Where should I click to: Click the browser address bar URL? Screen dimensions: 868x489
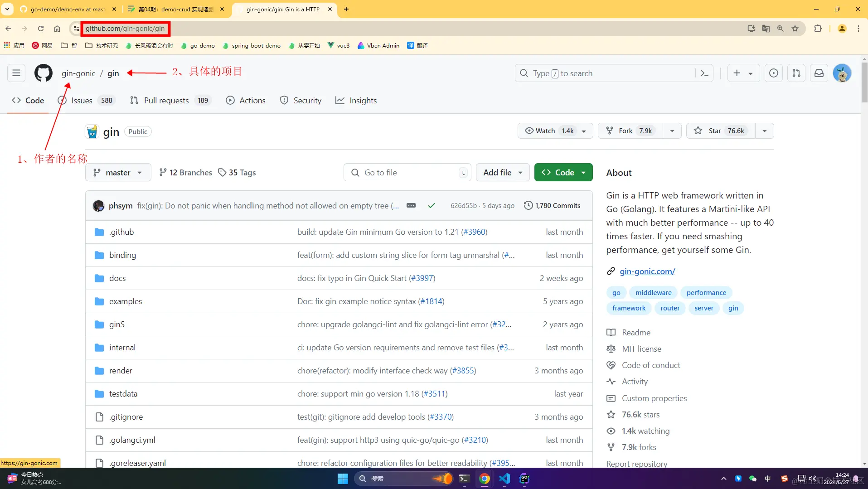(125, 29)
